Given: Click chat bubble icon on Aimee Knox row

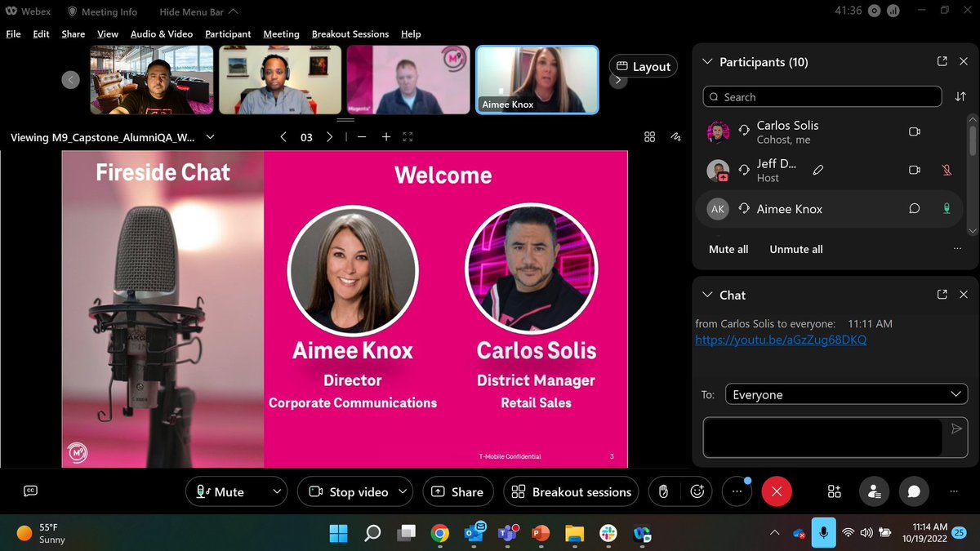Looking at the screenshot, I should click(x=915, y=209).
